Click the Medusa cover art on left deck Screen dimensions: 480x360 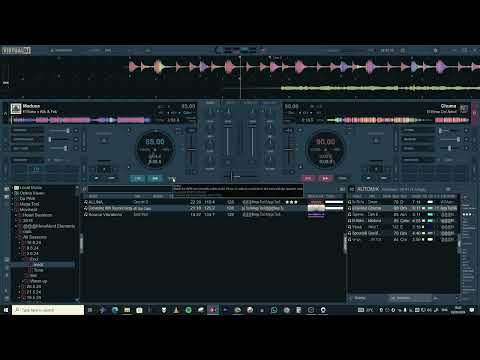click(16, 109)
